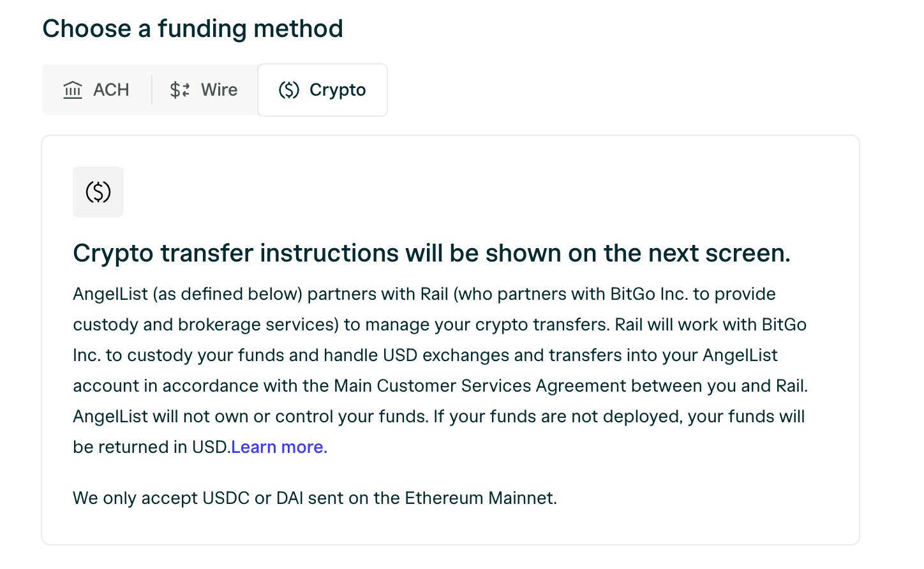This screenshot has height=569, width=924.
Task: Click "BitGo Inc." in the paragraph's first line
Action: [649, 294]
